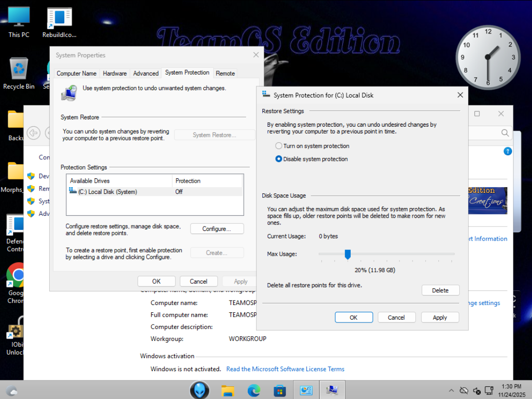532x399 pixels.
Task: Click the weather widget icon in taskbar
Action: click(x=12, y=391)
